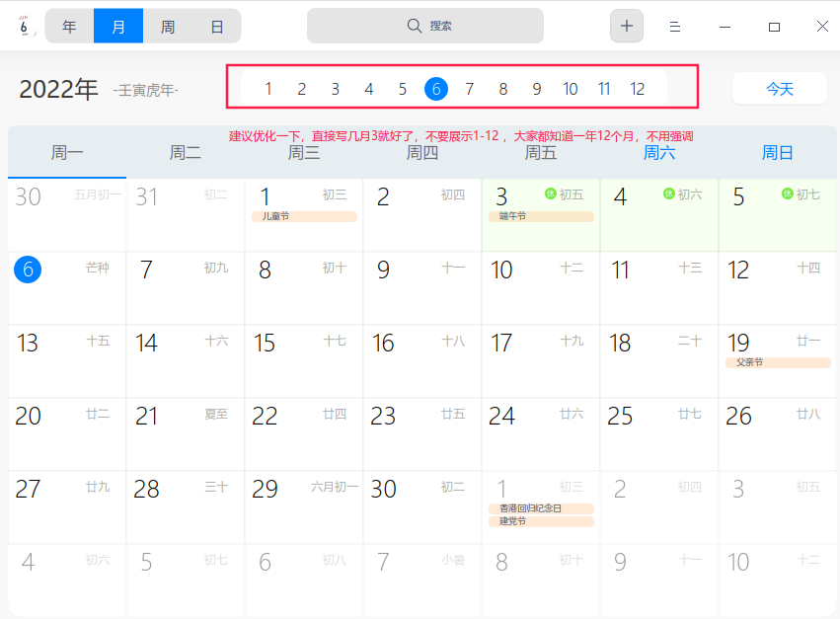
Task: Click the 搜索 search input field
Action: [425, 26]
